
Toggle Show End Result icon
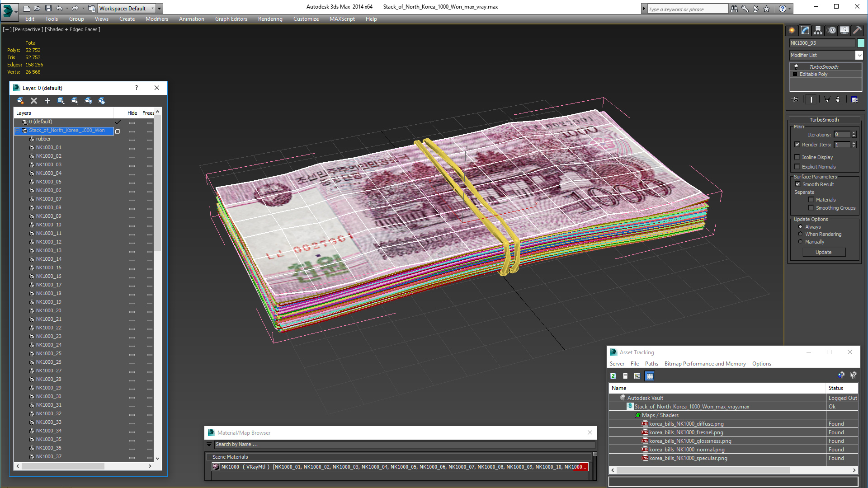click(811, 99)
